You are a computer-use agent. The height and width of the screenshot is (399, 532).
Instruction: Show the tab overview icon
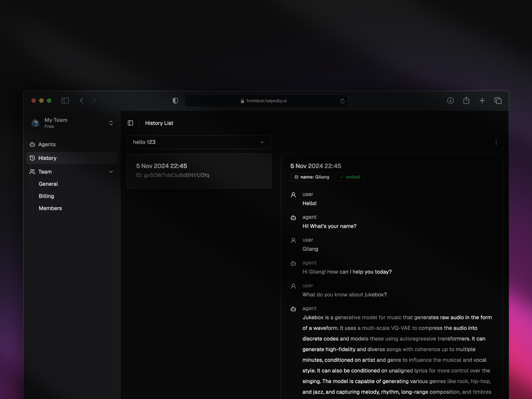pos(498,101)
